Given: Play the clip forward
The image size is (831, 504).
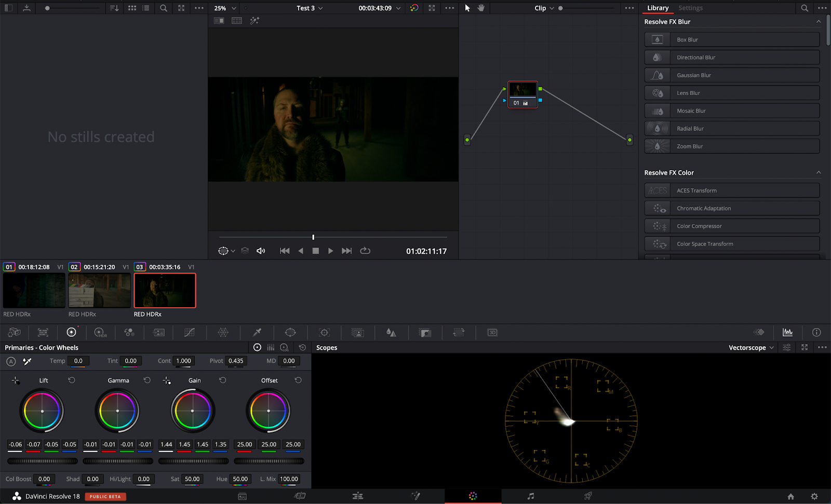Looking at the screenshot, I should [330, 251].
